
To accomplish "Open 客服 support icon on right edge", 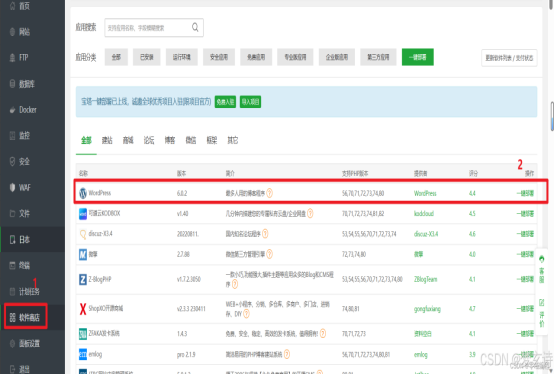I will pyautogui.click(x=542, y=270).
